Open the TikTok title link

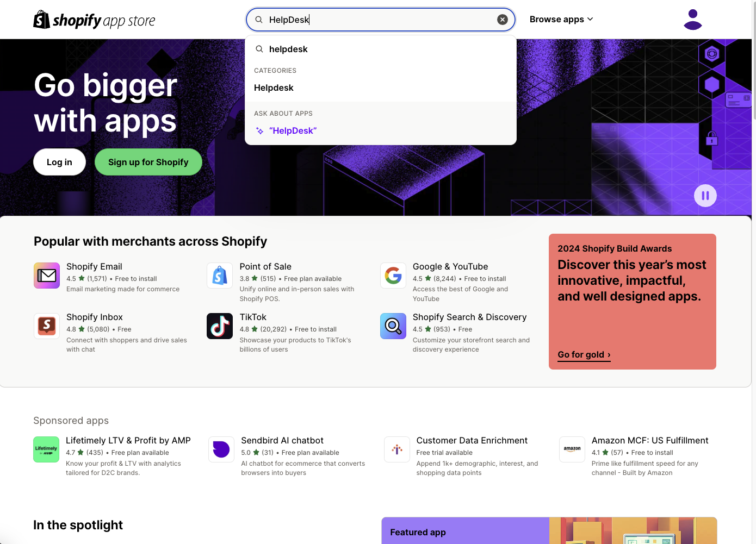pos(253,317)
